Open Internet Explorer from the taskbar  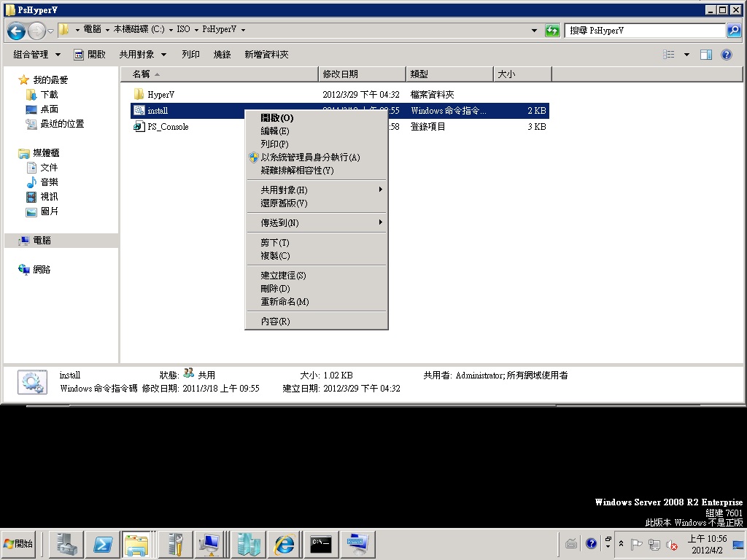click(x=284, y=544)
